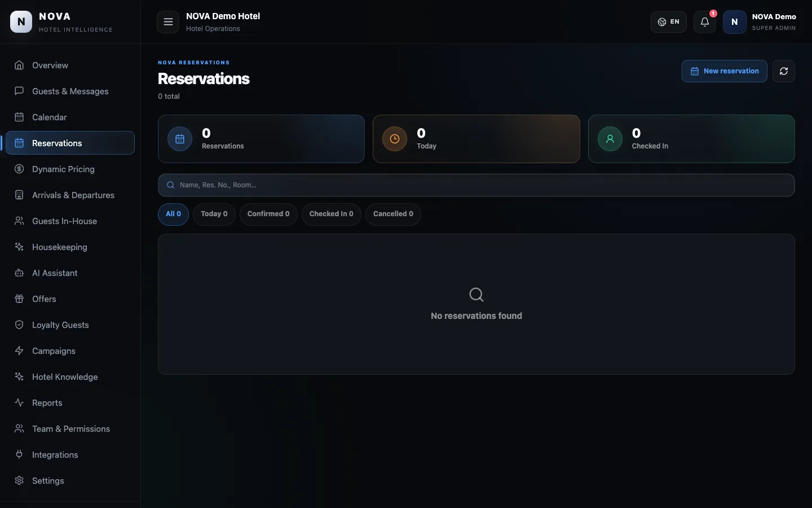The image size is (812, 508).
Task: Click the Hotel Knowledge sparkle icon
Action: pyautogui.click(x=19, y=376)
